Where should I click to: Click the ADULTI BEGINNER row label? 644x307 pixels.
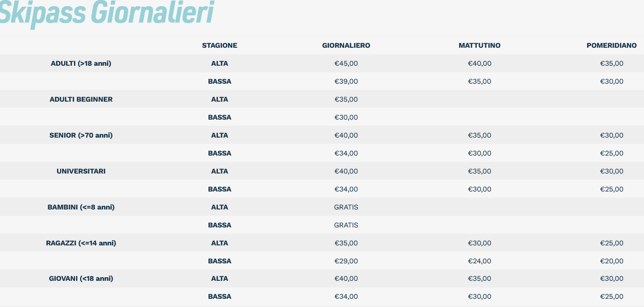(x=81, y=100)
